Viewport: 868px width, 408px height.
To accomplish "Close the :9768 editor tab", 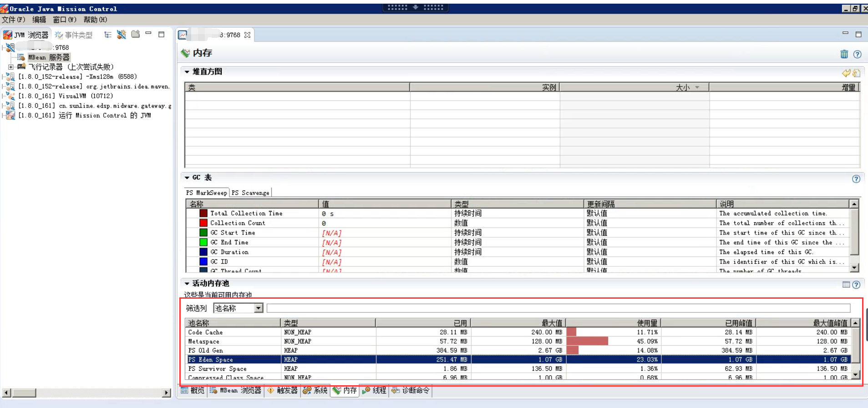I will tap(247, 35).
